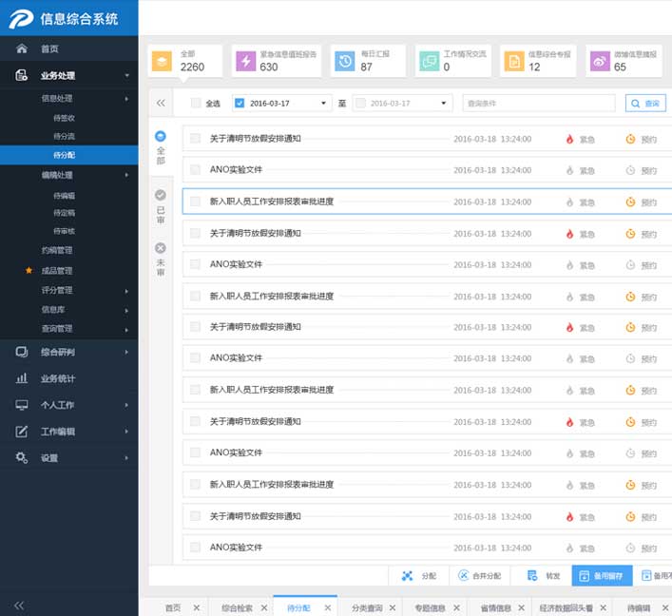The height and width of the screenshot is (616, 672).
Task: Click the orange star beside 成品管理
Action: [29, 270]
